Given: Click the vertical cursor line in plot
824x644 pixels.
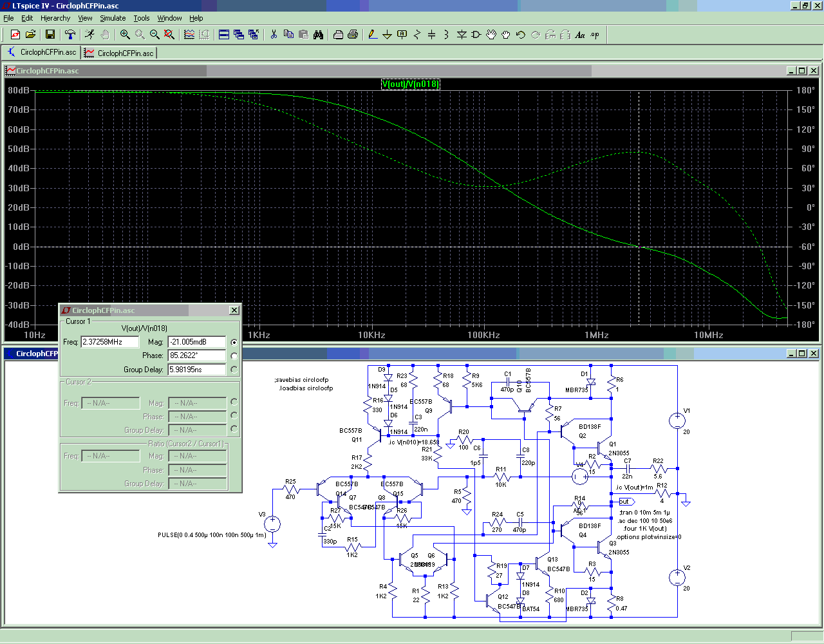Looking at the screenshot, I should [639, 207].
